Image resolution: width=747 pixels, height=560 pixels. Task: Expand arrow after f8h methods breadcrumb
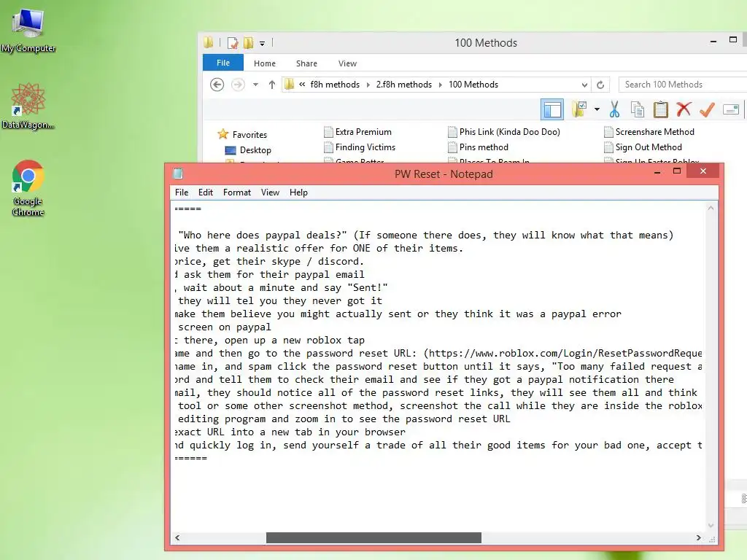coord(368,85)
